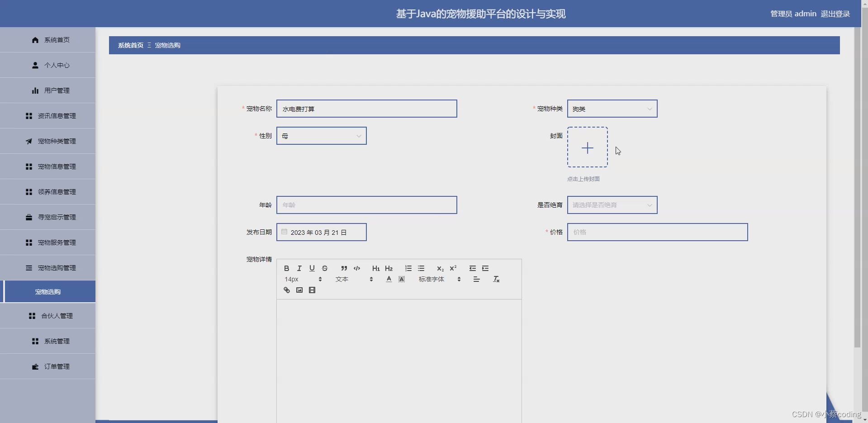The width and height of the screenshot is (868, 423).
Task: Collapse 宠物选购管理 sidebar group
Action: [47, 268]
